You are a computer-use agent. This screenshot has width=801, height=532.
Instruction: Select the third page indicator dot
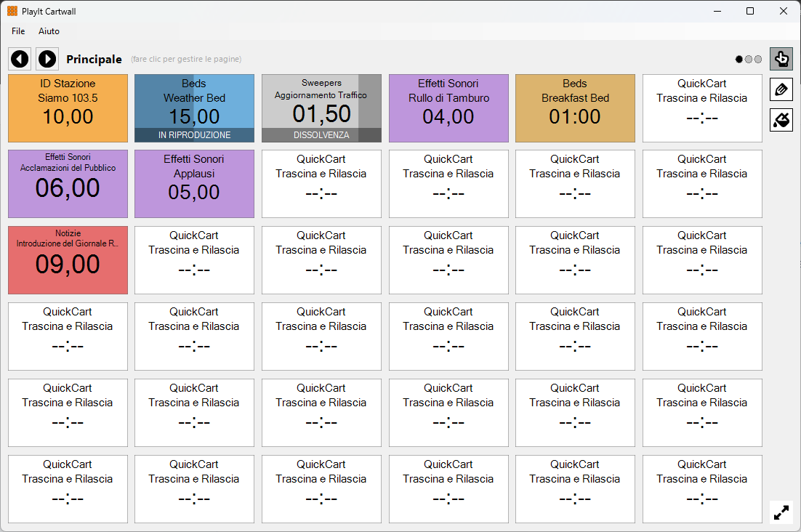(758, 59)
